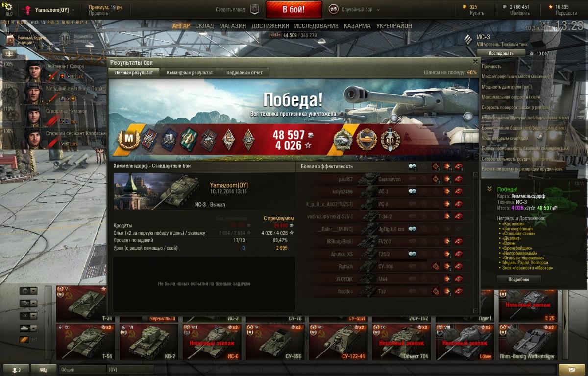The width and height of the screenshot is (588, 376).
Task: Open the chat channels speech-bubble icon
Action: pyautogui.click(x=44, y=370)
